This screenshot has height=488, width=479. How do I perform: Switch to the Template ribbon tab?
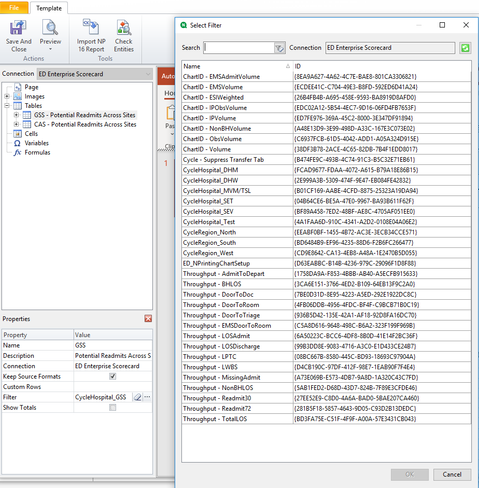(x=49, y=8)
